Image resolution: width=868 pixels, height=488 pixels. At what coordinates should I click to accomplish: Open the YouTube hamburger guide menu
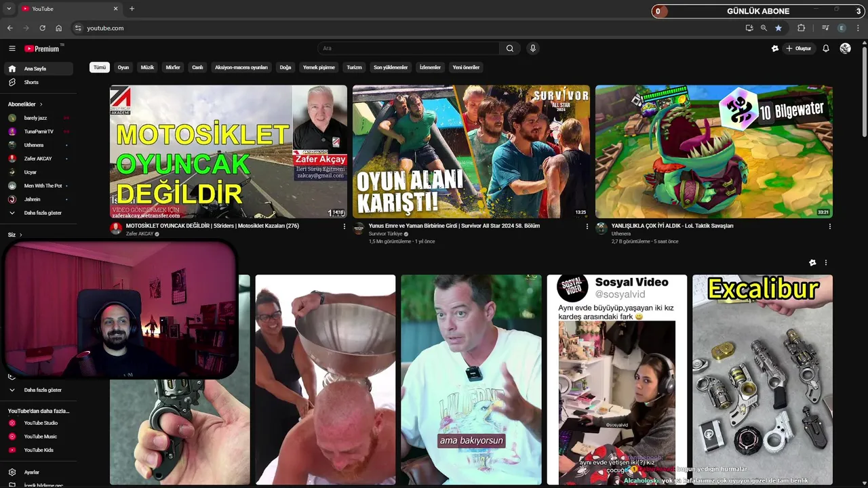pos(12,48)
